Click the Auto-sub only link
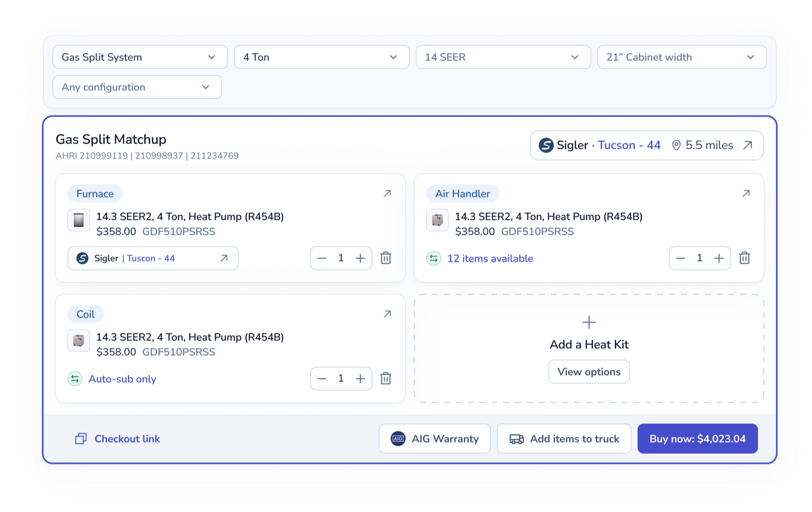The height and width of the screenshot is (512, 812). pyautogui.click(x=122, y=379)
